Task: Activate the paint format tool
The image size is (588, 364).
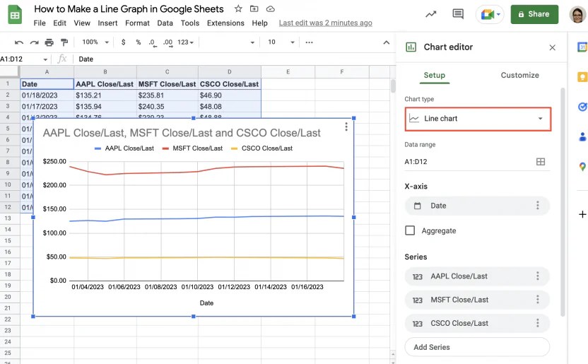Action: (64, 42)
